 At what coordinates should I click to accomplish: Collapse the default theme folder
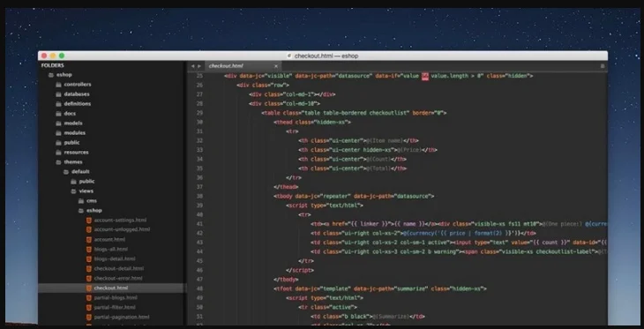[80, 172]
